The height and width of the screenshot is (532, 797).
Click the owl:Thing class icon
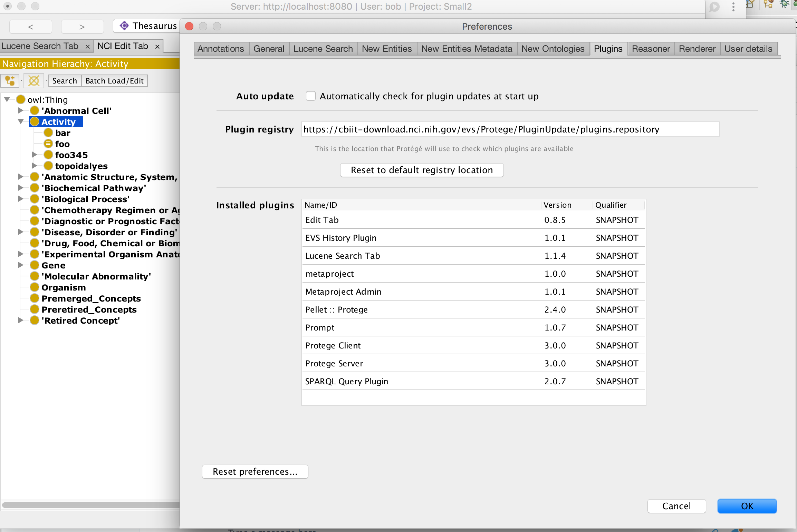pos(20,99)
